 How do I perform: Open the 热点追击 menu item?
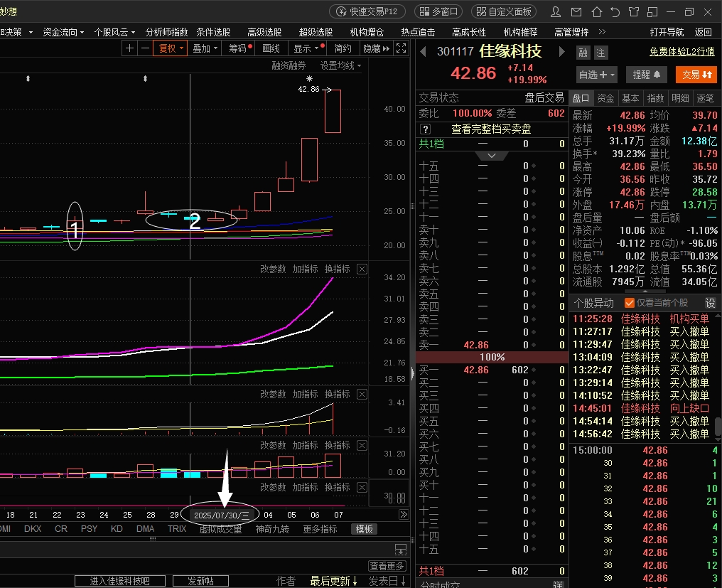pos(418,32)
